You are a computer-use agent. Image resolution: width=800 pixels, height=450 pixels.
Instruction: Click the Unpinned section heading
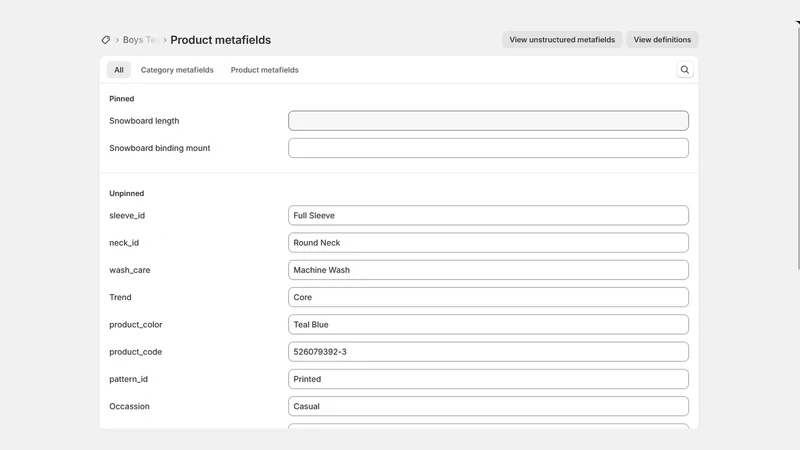click(x=127, y=193)
